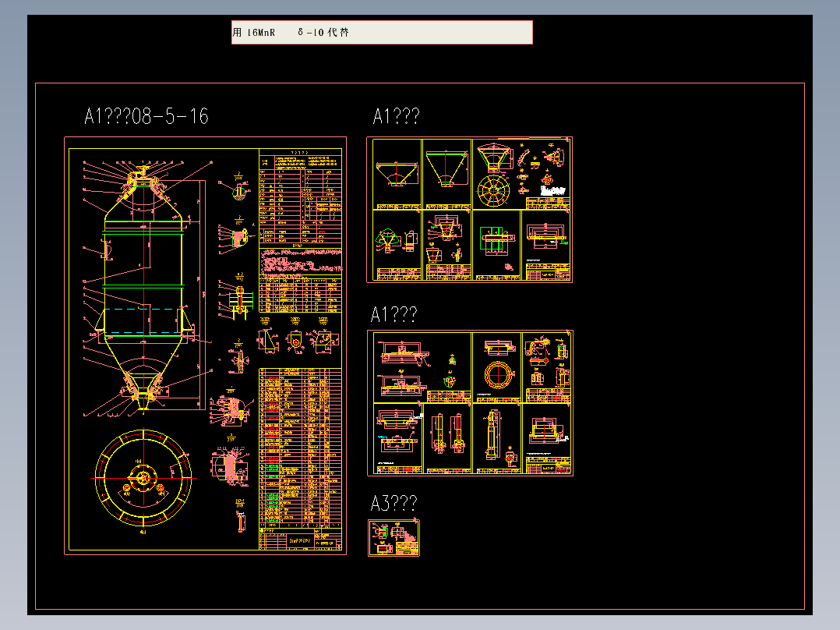This screenshot has width=840, height=630.
Task: Select the "A3???" sheet heading
Action: (394, 503)
